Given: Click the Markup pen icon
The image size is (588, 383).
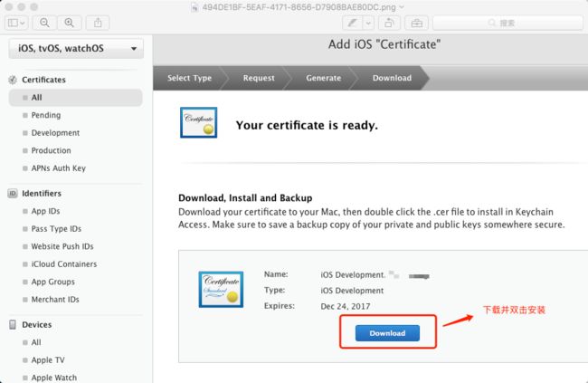Looking at the screenshot, I should pyautogui.click(x=352, y=23).
